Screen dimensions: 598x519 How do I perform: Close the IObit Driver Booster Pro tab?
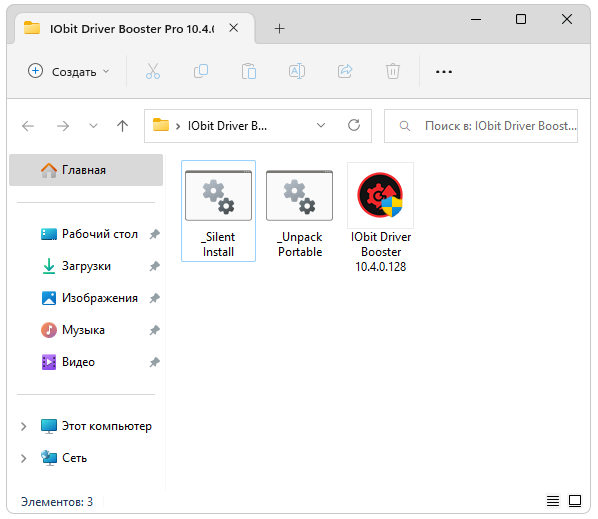click(233, 28)
